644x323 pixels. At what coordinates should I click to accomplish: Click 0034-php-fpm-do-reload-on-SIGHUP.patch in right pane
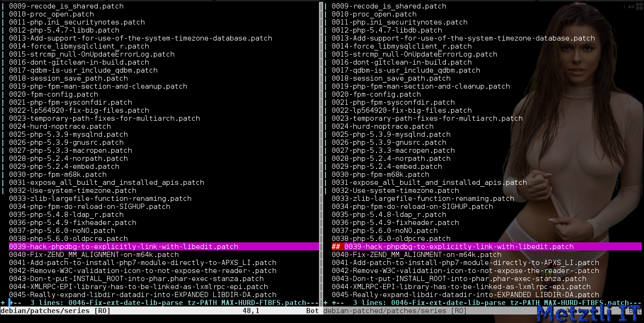[412, 207]
